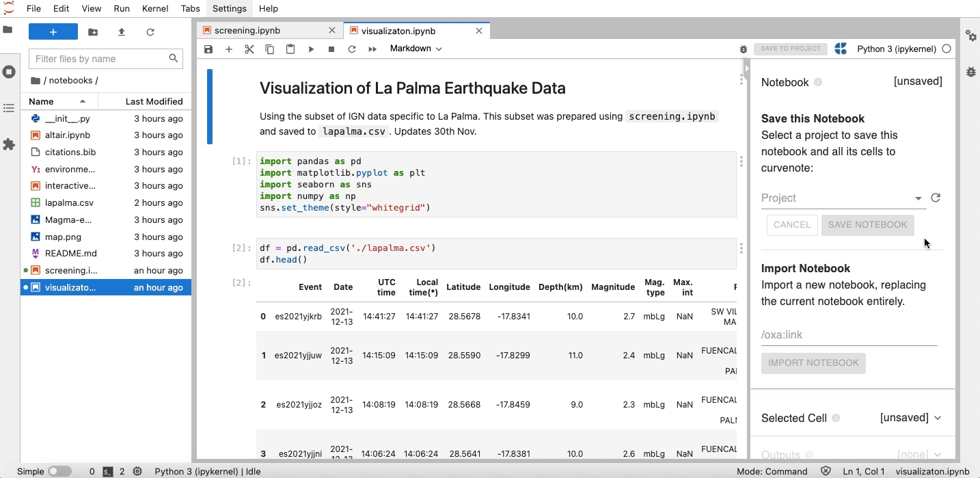Navigate to the notebooks folder breadcrumb
Image resolution: width=980 pixels, height=478 pixels.
point(70,80)
